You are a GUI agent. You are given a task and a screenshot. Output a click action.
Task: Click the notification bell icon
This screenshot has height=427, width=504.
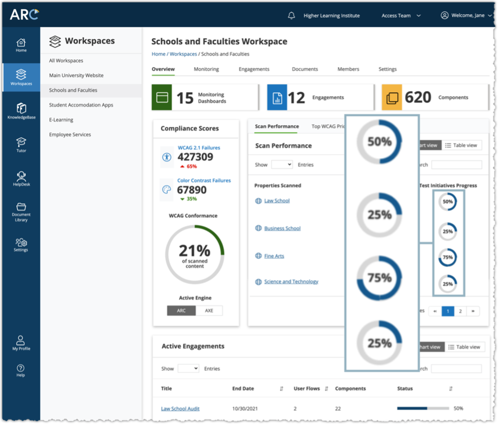(291, 16)
